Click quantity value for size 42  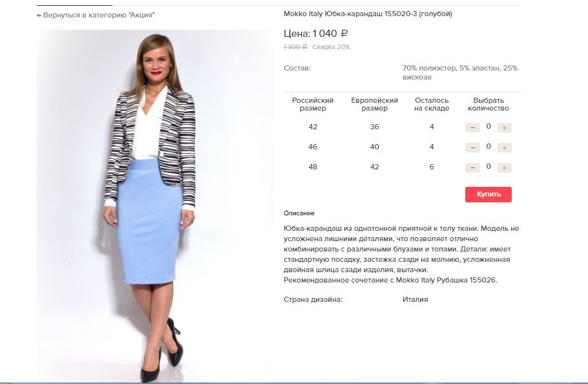(x=488, y=126)
